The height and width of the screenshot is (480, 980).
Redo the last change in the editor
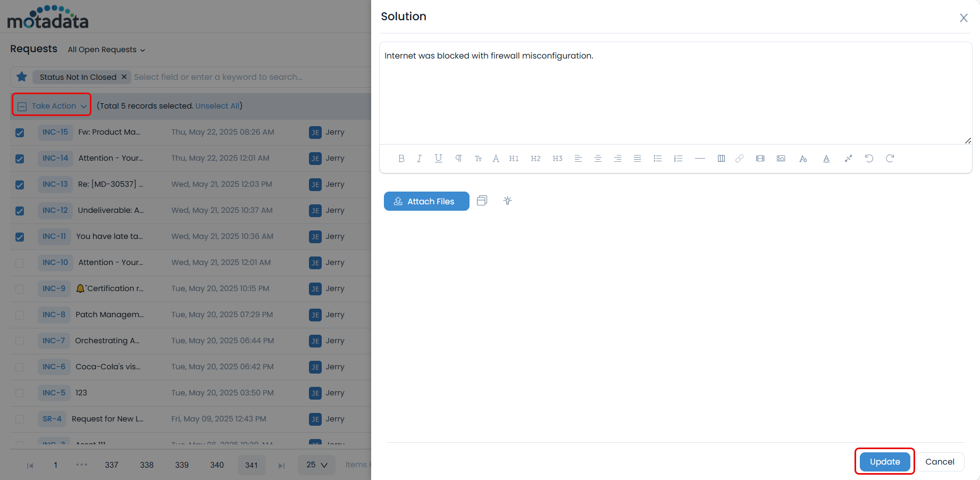(x=891, y=158)
